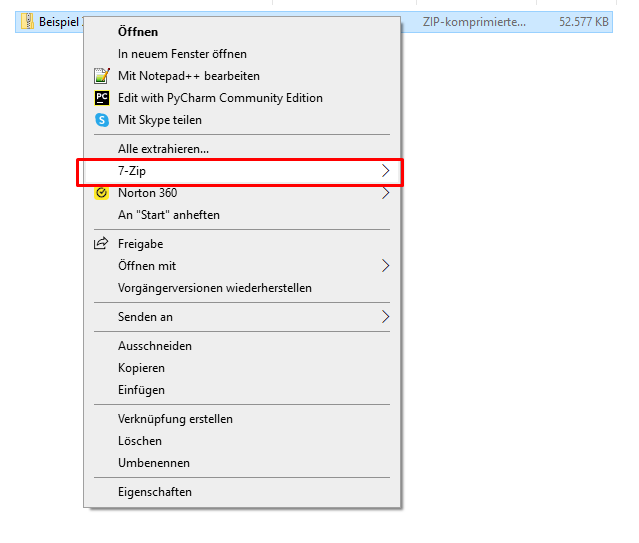The width and height of the screenshot is (639, 543).
Task: Click the Norton 360 icon
Action: [x=101, y=193]
